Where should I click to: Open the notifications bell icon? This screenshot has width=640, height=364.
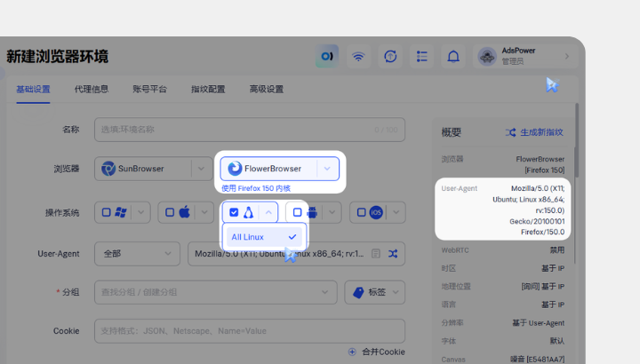coord(453,56)
